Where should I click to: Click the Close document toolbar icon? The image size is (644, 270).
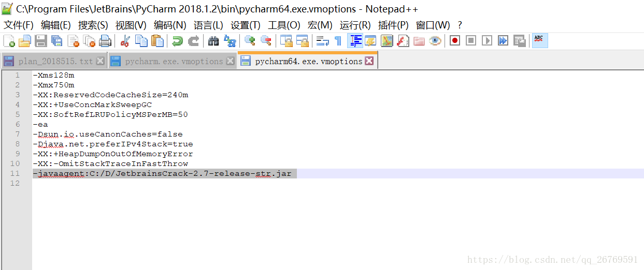[73, 41]
